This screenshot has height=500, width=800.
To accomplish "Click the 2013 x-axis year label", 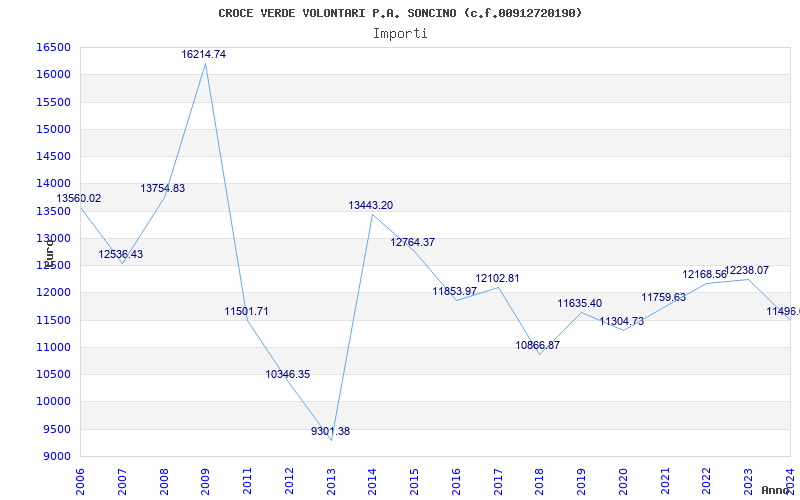I will [x=331, y=482].
